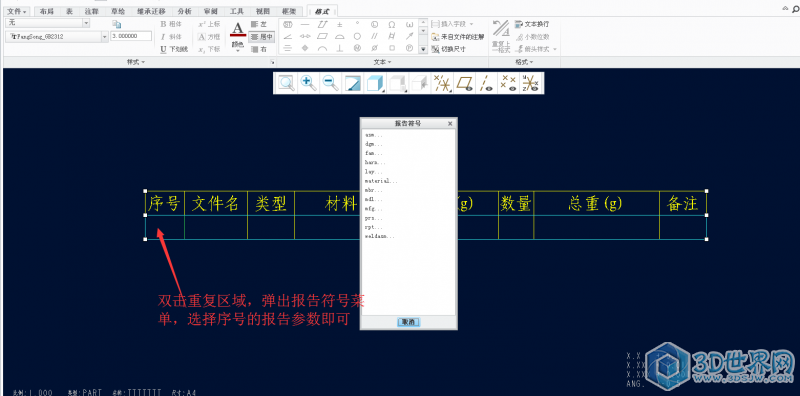Switch to the 草绘 tab
Screen dimensions: 800x396
pos(118,11)
